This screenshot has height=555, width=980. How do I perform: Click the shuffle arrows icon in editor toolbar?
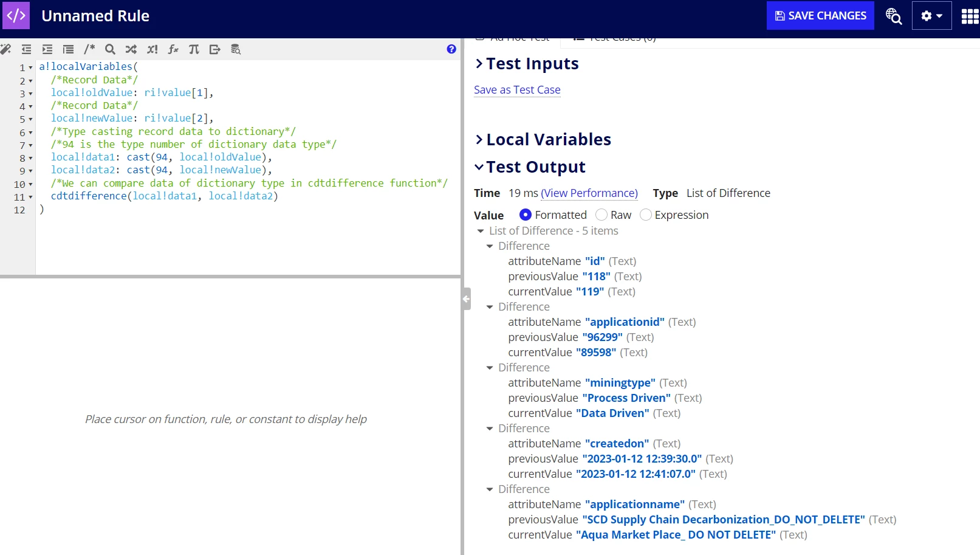click(x=131, y=49)
